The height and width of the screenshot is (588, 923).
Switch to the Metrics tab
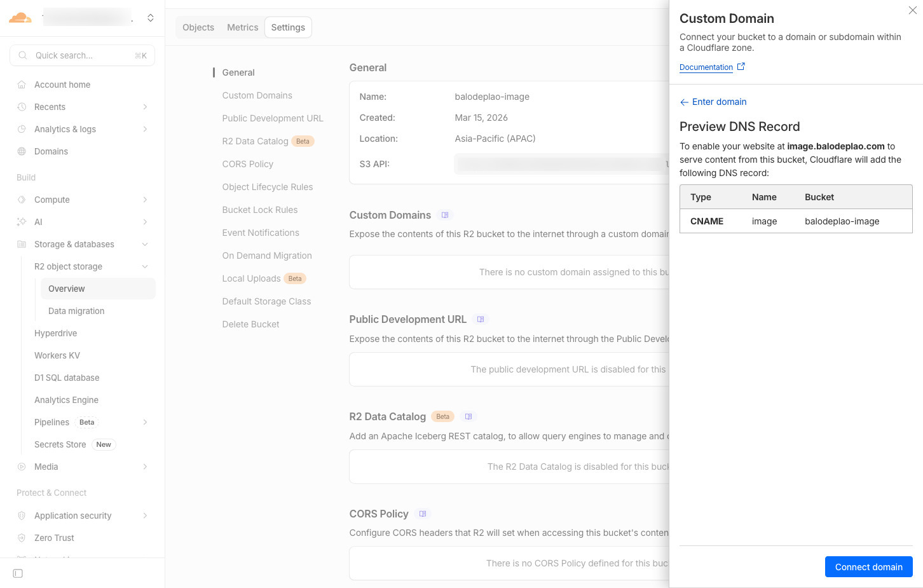pos(242,27)
